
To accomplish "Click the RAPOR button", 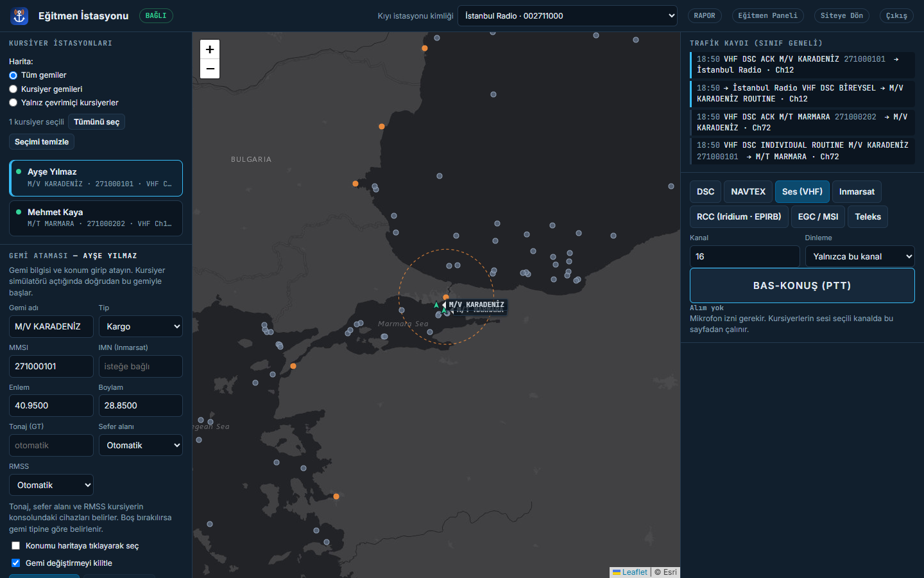I will pyautogui.click(x=705, y=16).
